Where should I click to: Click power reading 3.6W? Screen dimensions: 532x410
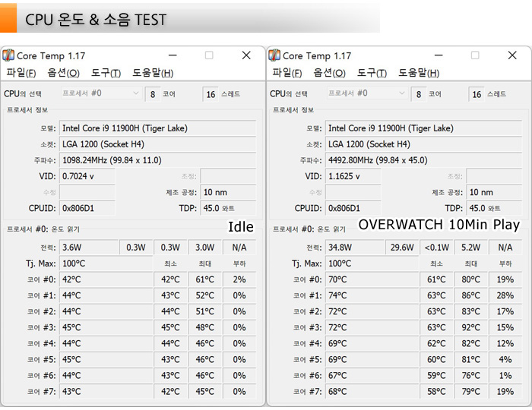(89, 248)
